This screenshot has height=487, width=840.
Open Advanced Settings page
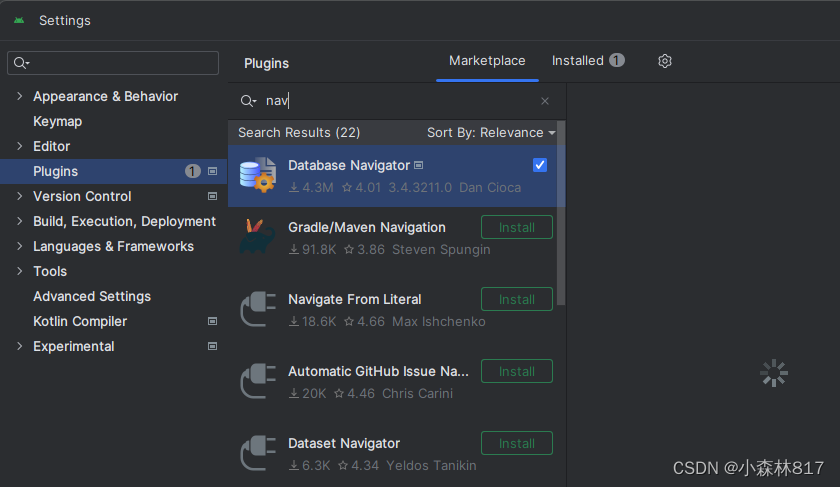[x=92, y=296]
